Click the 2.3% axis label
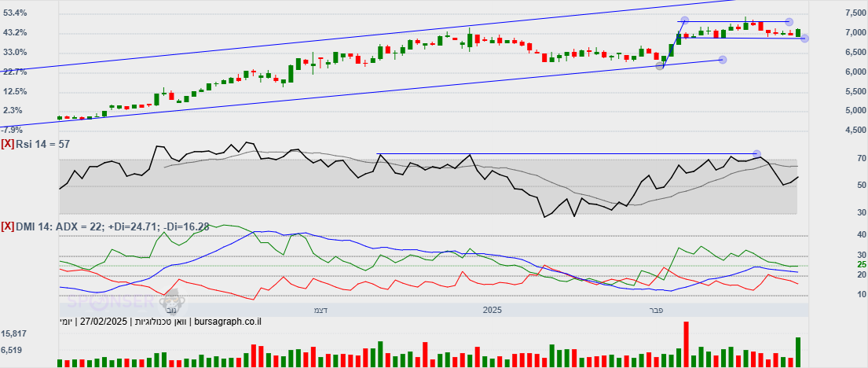The image size is (868, 368). (12, 110)
